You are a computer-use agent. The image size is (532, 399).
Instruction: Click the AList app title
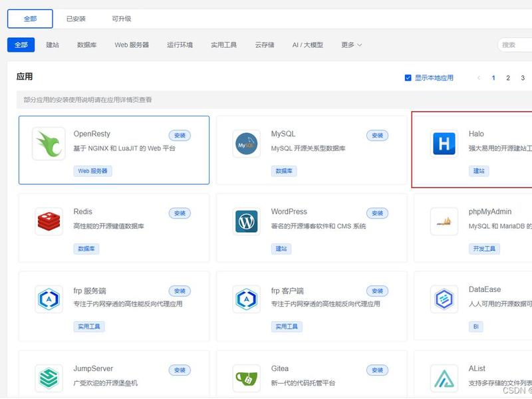(477, 368)
